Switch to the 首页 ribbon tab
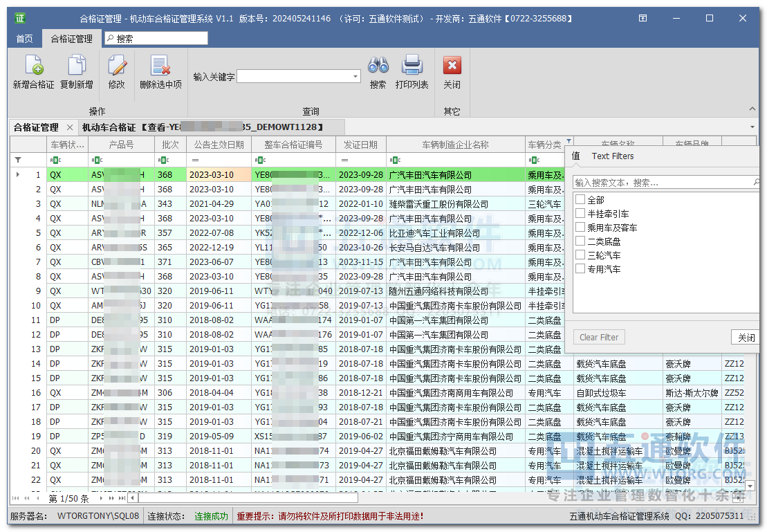This screenshot has width=767, height=532. pyautogui.click(x=25, y=39)
